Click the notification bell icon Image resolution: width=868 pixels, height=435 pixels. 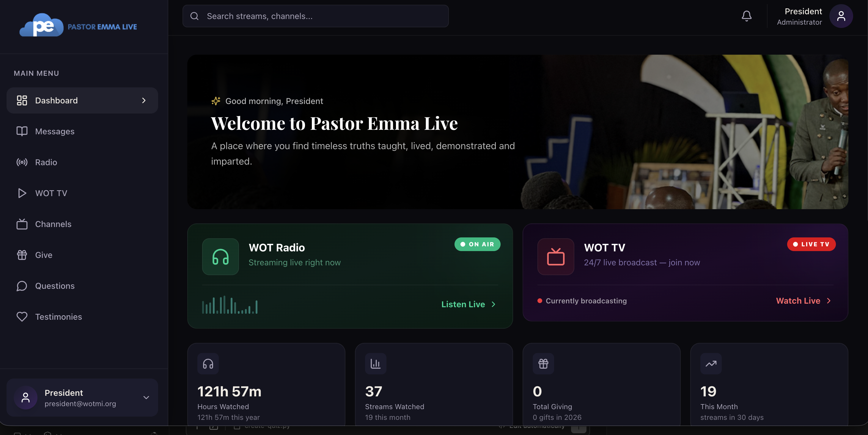coord(746,16)
